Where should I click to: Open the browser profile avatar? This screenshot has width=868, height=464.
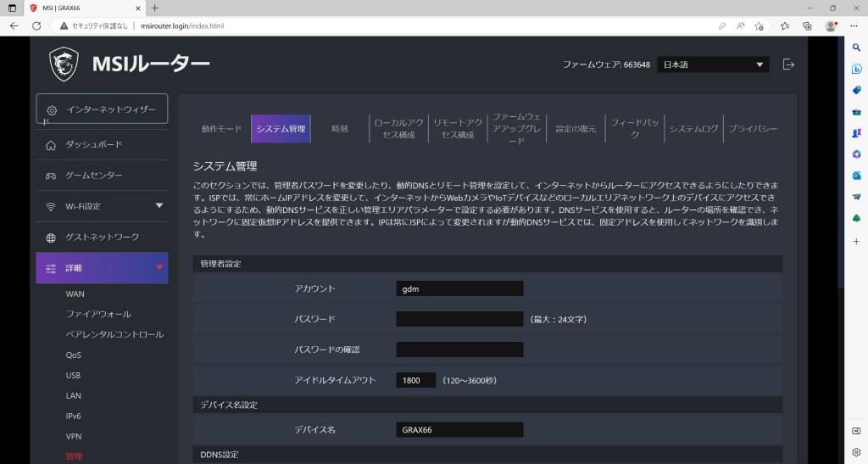click(831, 26)
